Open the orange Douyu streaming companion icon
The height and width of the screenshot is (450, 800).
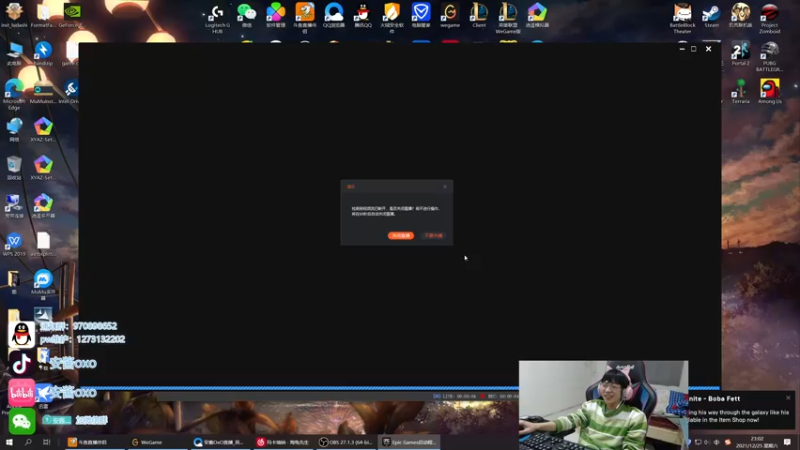(305, 18)
